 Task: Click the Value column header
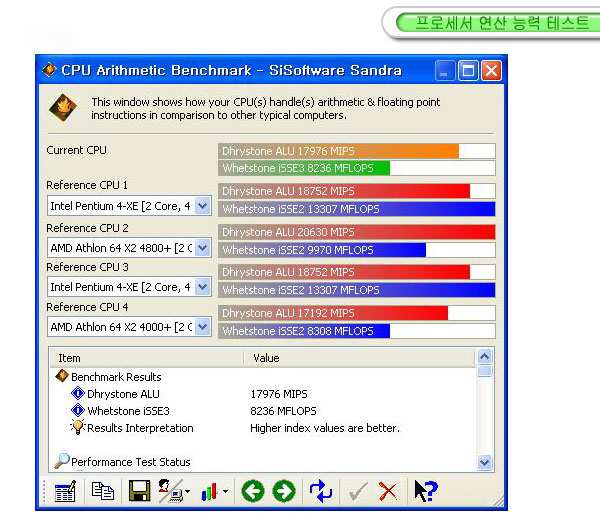pyautogui.click(x=360, y=358)
